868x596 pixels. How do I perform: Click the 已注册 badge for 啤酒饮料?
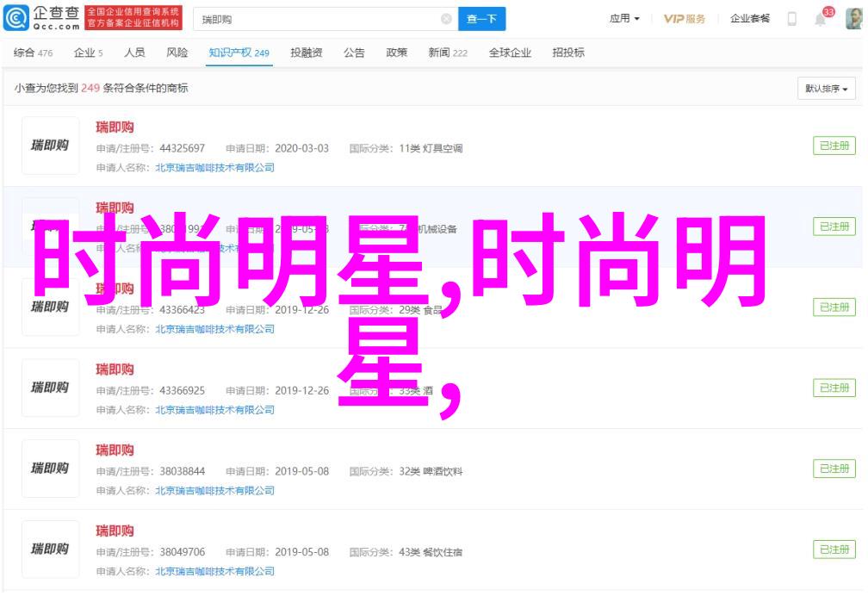[x=834, y=469]
